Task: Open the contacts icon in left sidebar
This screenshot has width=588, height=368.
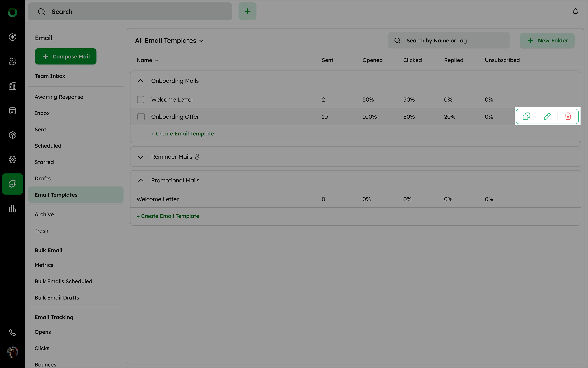Action: 12,62
